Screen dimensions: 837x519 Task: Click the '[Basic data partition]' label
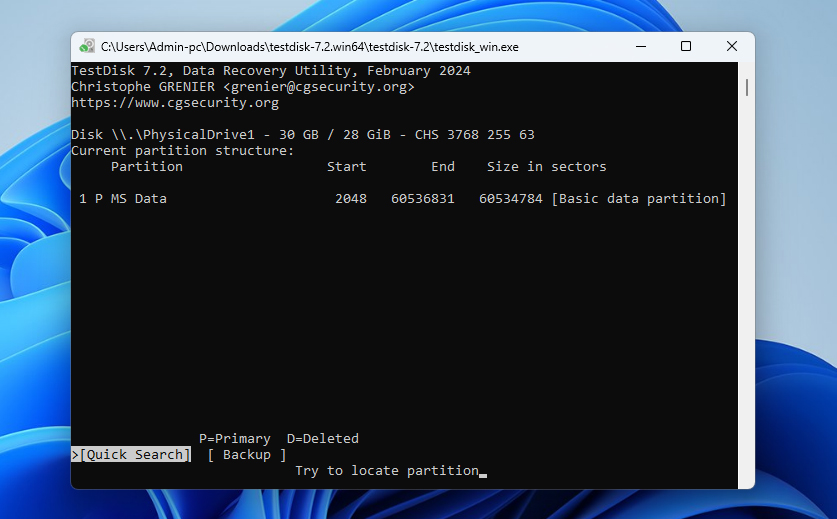tap(639, 199)
